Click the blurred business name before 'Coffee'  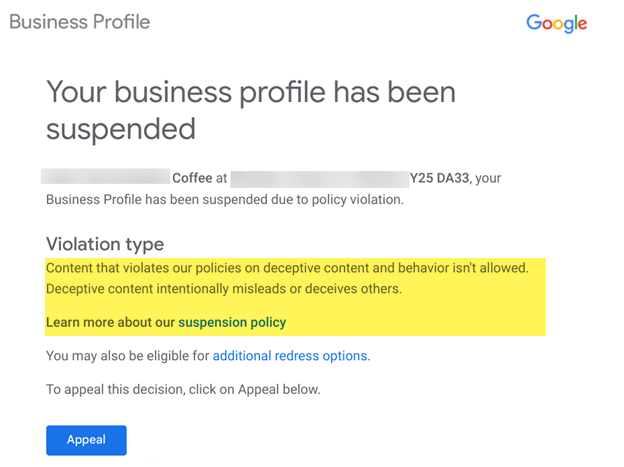(x=105, y=178)
